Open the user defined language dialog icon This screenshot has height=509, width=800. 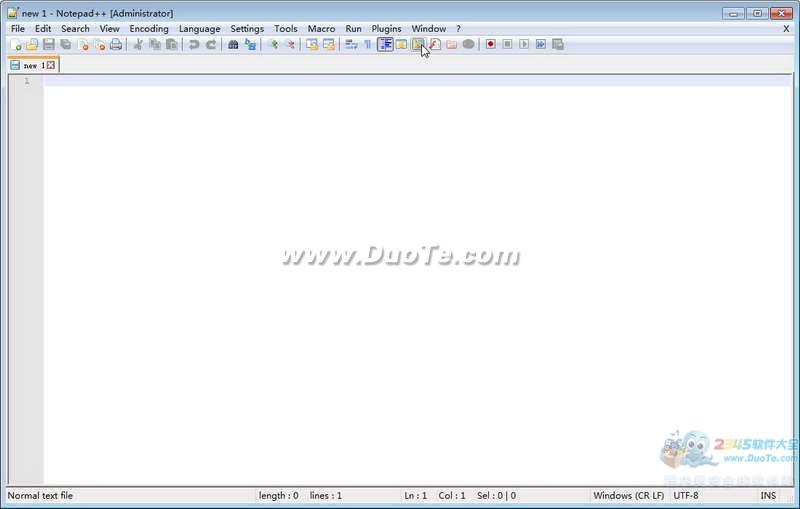(402, 45)
